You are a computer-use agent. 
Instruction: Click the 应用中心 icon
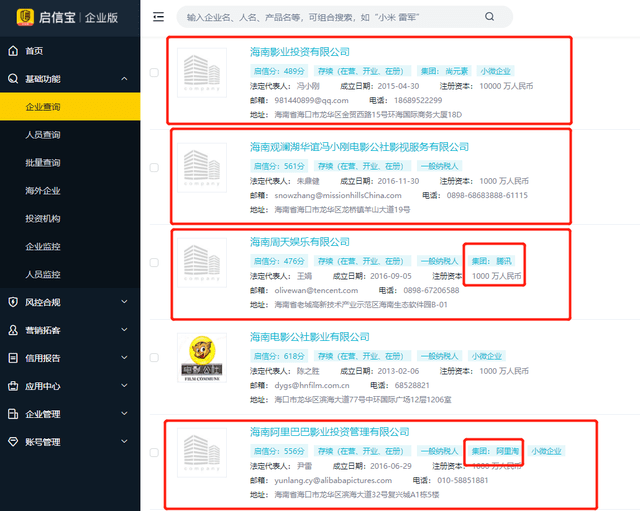(x=13, y=386)
